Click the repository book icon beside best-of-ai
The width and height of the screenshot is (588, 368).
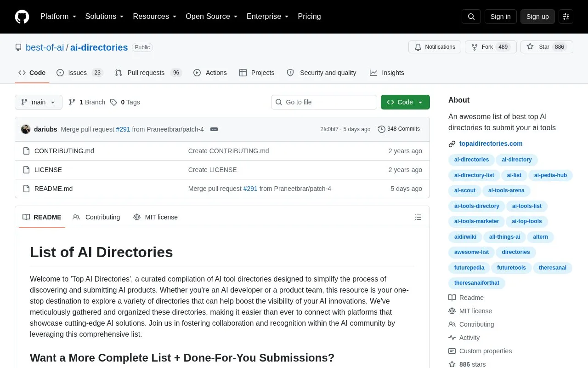18,47
